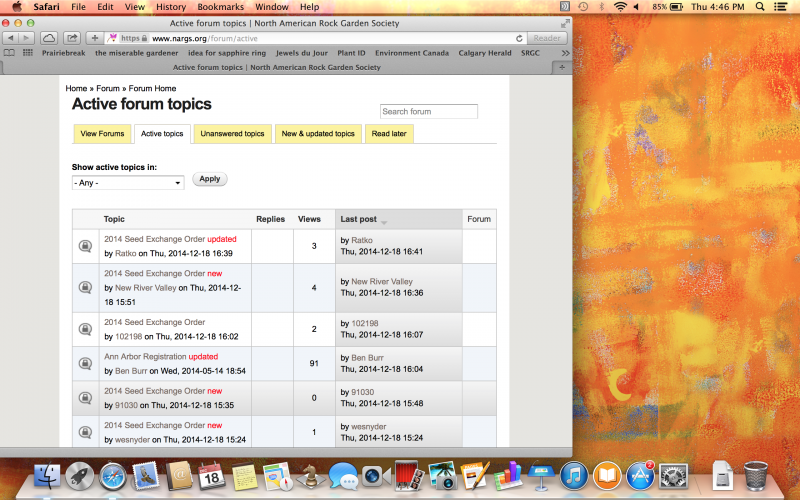Open the new tab plus button
The width and height of the screenshot is (800, 500).
563,68
